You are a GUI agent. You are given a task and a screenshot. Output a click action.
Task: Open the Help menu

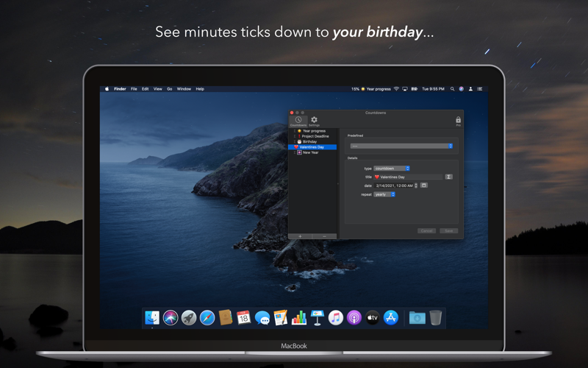(x=200, y=89)
